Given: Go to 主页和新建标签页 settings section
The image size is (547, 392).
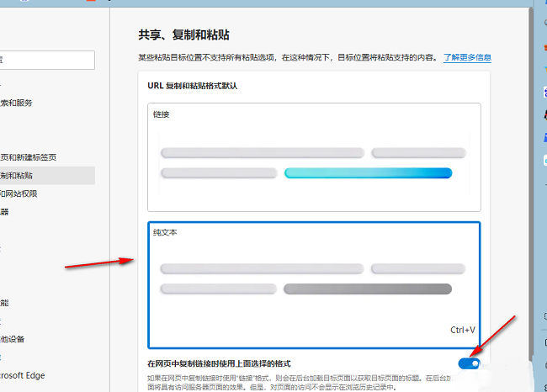Looking at the screenshot, I should pyautogui.click(x=29, y=157).
